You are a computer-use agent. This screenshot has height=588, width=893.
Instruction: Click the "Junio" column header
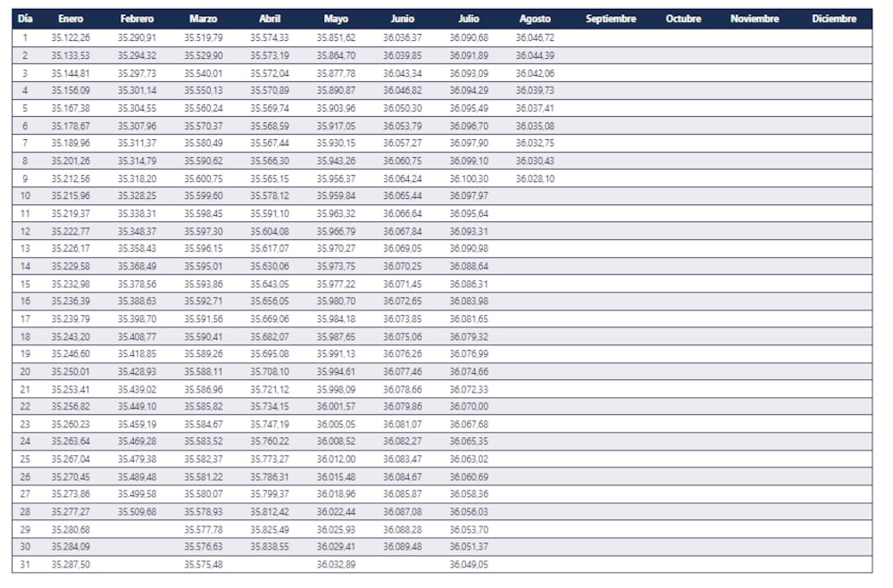(x=402, y=19)
